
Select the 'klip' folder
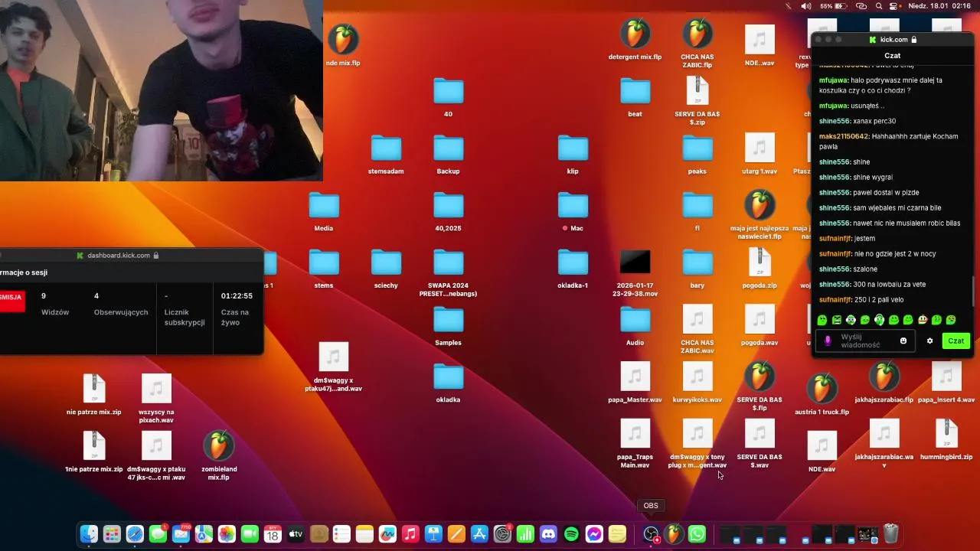pos(573,155)
